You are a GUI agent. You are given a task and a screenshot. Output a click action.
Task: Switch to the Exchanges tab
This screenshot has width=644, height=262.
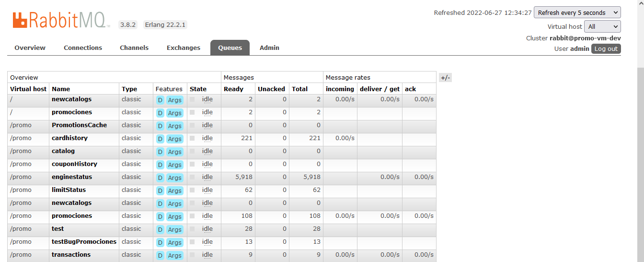(184, 48)
